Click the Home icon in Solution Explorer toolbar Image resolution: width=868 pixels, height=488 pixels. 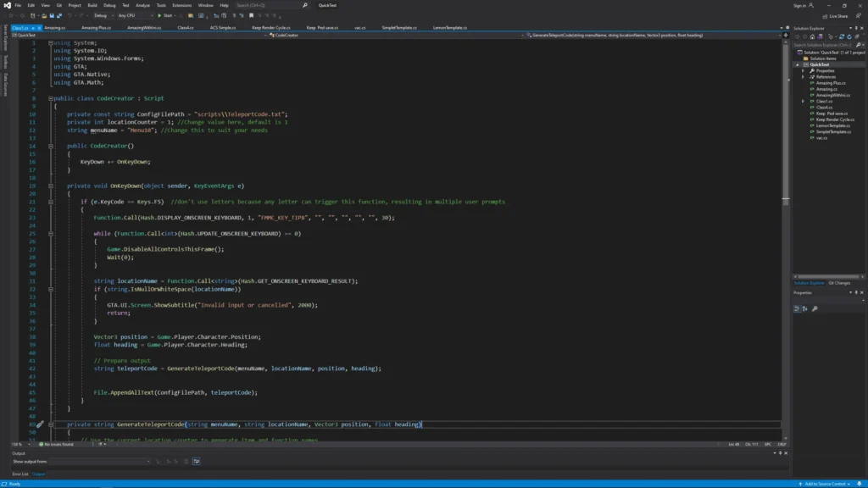[812, 36]
